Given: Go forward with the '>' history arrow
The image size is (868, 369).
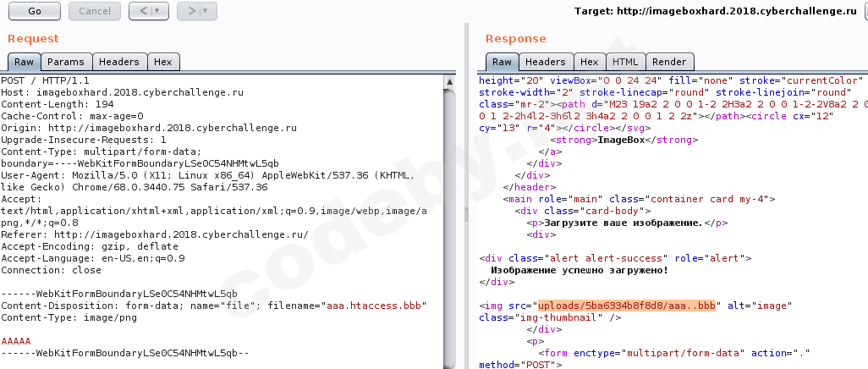Looking at the screenshot, I should [192, 11].
